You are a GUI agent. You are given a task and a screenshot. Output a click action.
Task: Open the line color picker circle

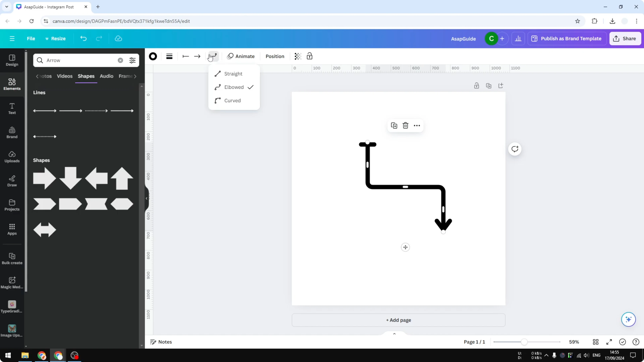(153, 56)
